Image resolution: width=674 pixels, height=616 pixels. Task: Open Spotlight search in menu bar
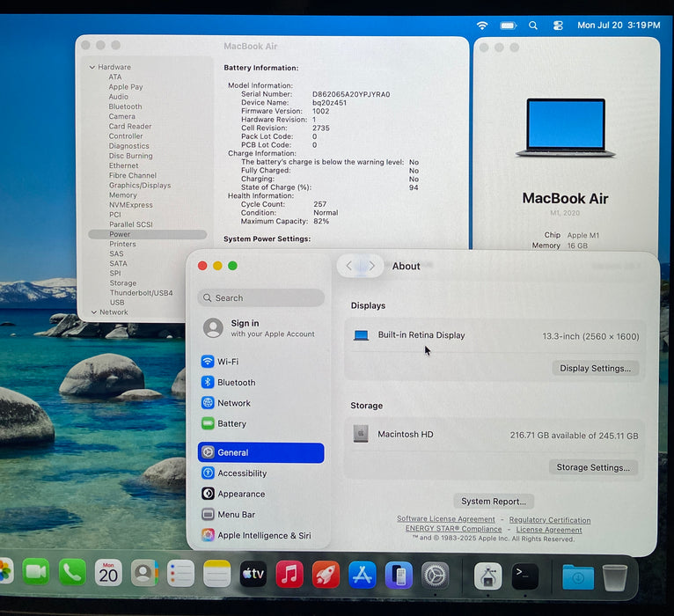(x=533, y=26)
